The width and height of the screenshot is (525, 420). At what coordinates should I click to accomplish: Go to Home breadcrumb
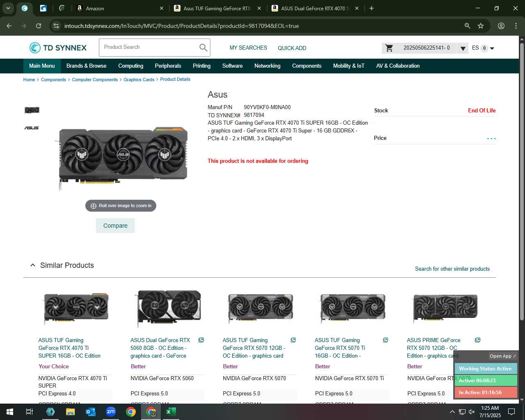pyautogui.click(x=29, y=80)
